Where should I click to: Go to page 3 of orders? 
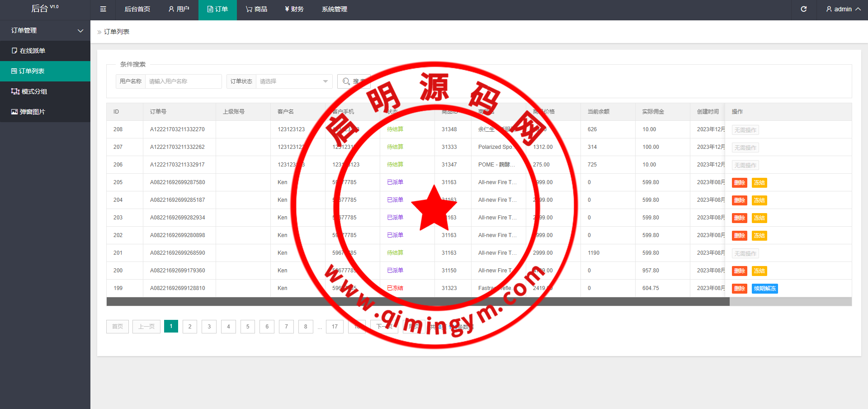(209, 327)
